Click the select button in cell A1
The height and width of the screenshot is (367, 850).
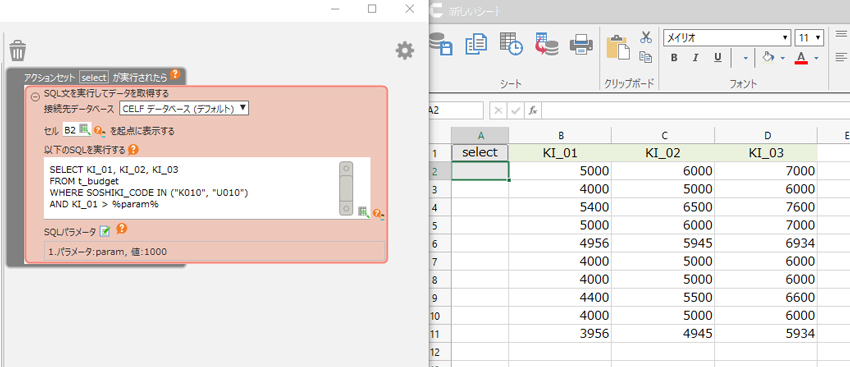[480, 153]
